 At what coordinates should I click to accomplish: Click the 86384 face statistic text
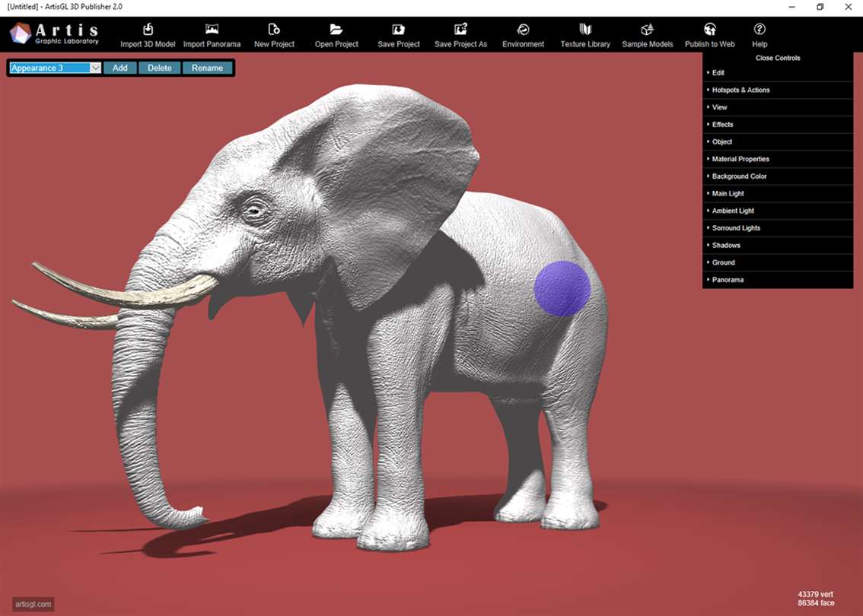(x=816, y=603)
